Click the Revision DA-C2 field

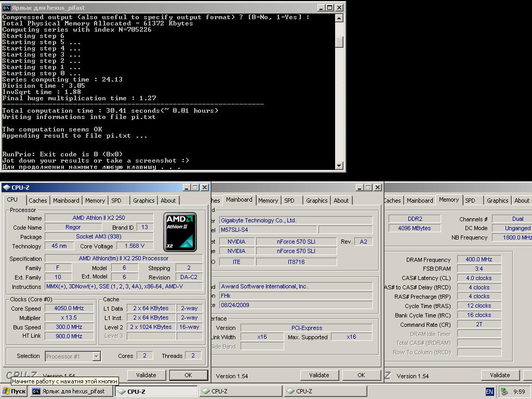click(x=189, y=277)
